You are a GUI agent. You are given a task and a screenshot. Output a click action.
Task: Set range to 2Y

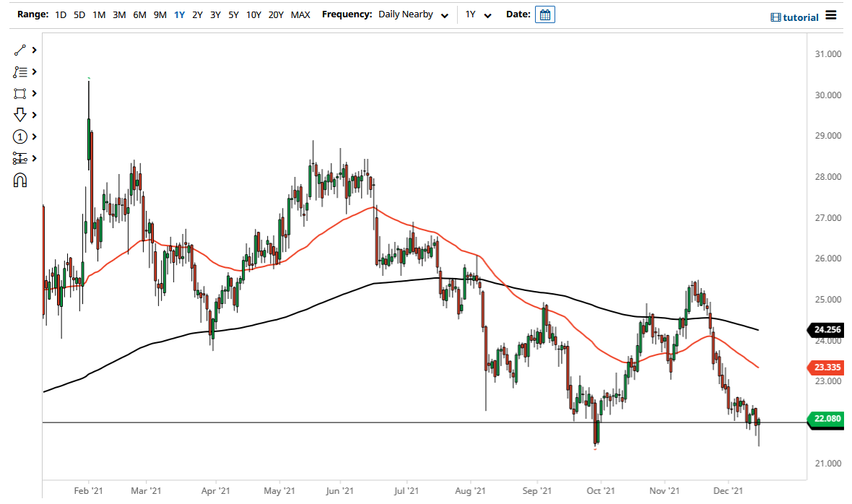click(x=197, y=14)
